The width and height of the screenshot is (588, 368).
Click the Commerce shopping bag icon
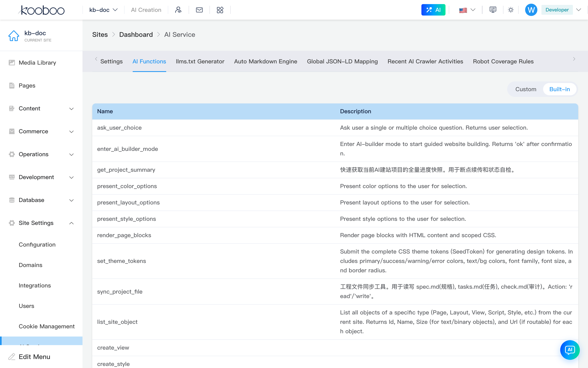tap(12, 131)
